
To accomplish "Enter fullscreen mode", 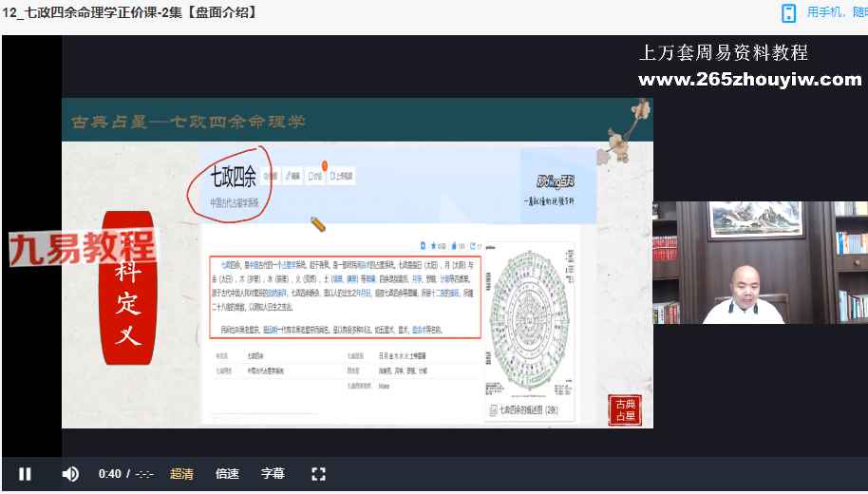I will [319, 473].
